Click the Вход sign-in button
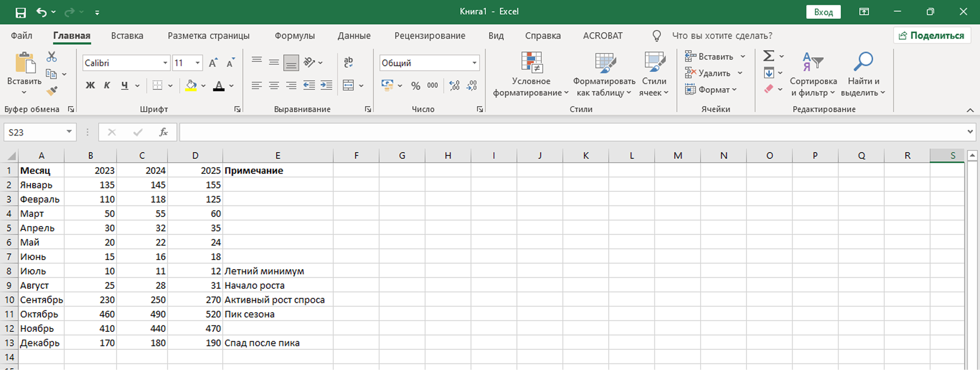The image size is (980, 370). tap(823, 12)
